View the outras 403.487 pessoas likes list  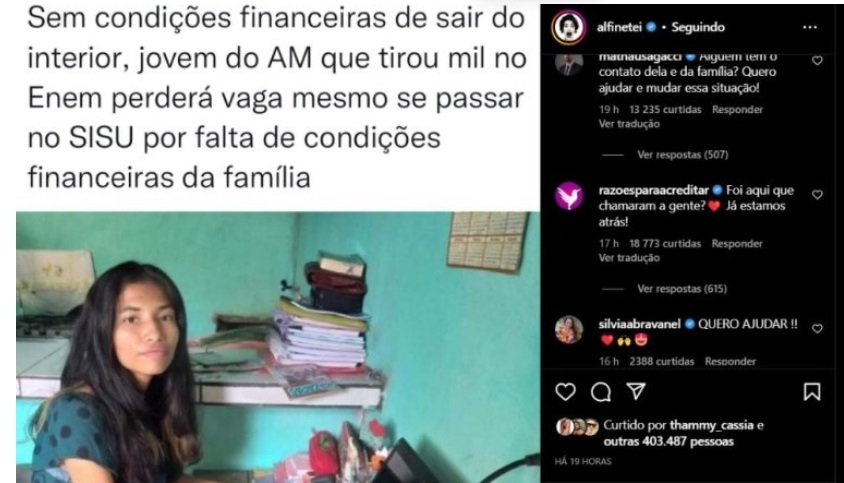click(x=668, y=442)
